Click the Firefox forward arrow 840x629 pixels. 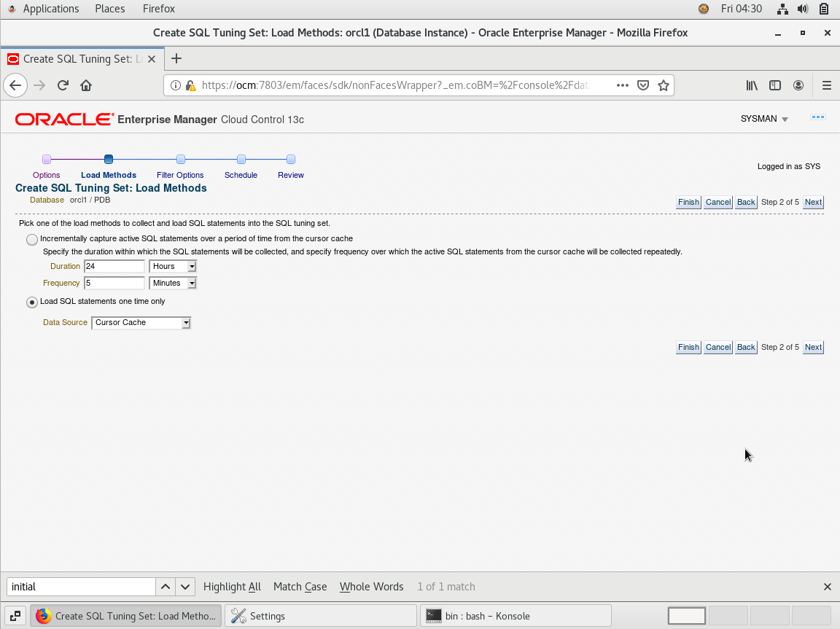39,86
